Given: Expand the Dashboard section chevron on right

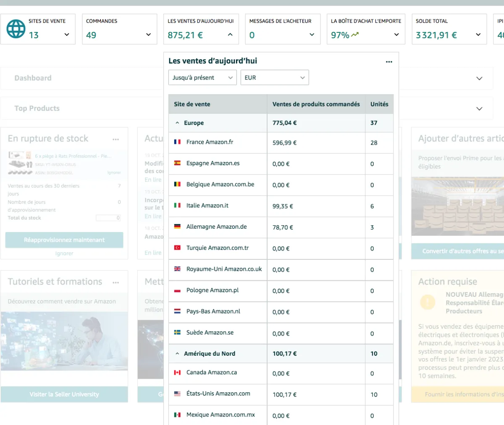Looking at the screenshot, I should (x=479, y=78).
